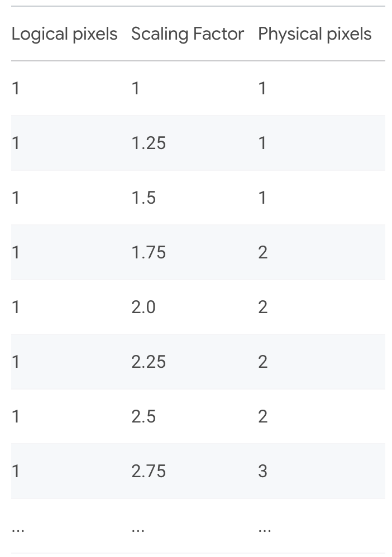Select the 1.5 scaling factor cell
Viewport: 392px width, 557px height.
[x=144, y=198]
